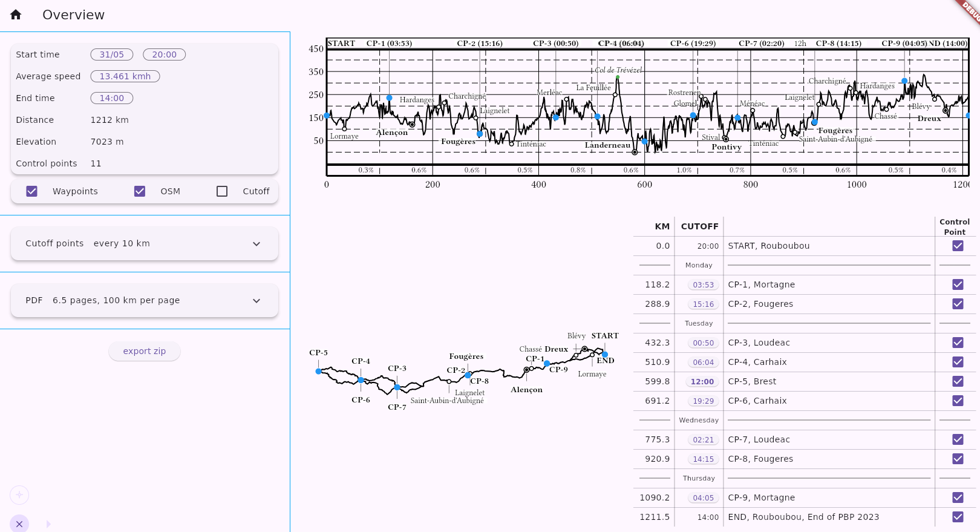The image size is (980, 532).
Task: Disable control point for CP-7, Loudeac
Action: (958, 439)
